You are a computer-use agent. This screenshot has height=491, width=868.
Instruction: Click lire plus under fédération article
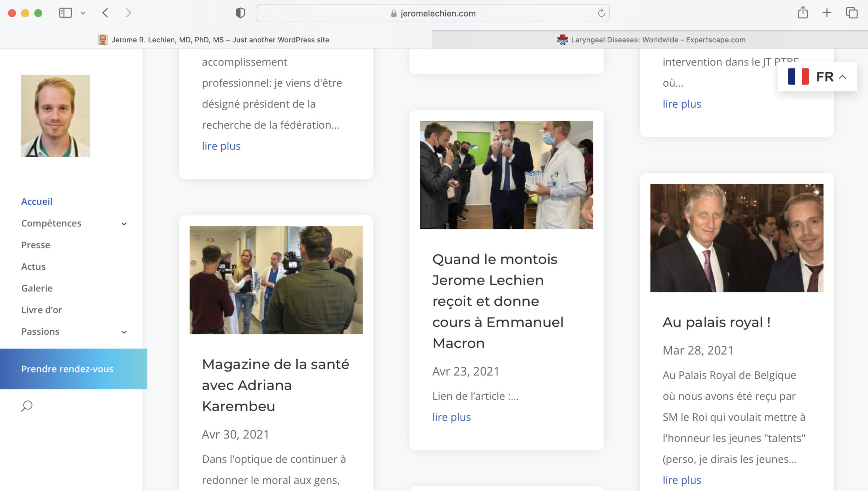(221, 146)
